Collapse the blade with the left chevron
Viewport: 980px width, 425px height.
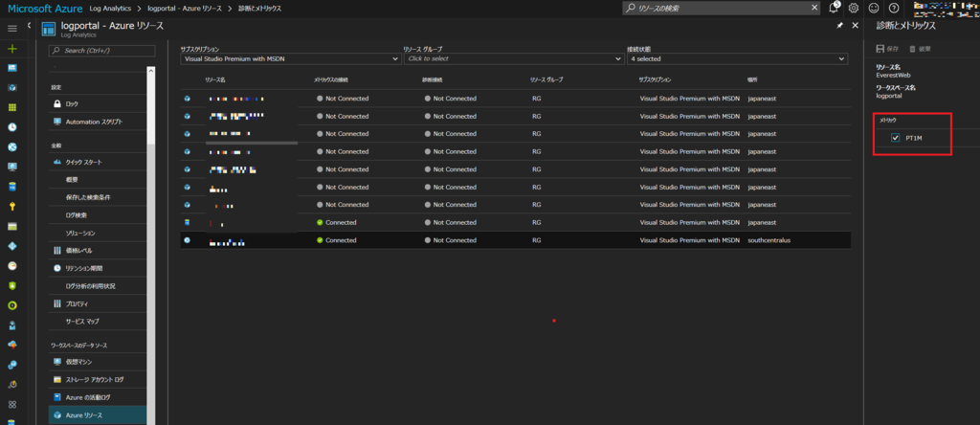tap(30, 25)
